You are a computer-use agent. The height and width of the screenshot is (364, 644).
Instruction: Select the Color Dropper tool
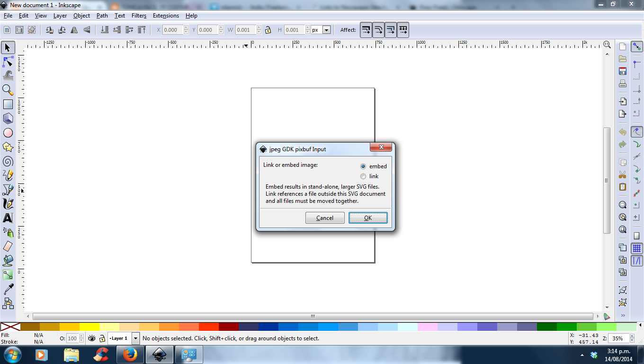8,289
